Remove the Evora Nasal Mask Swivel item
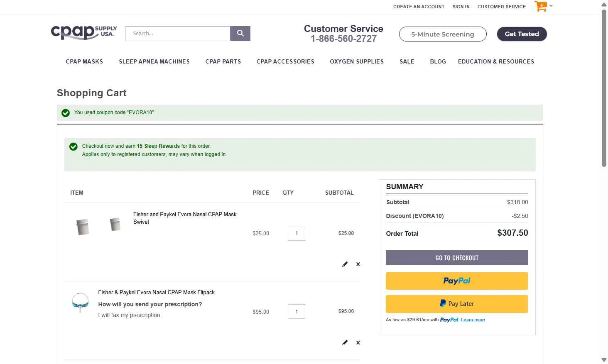Viewport: 608px width, 364px height. pos(358,264)
